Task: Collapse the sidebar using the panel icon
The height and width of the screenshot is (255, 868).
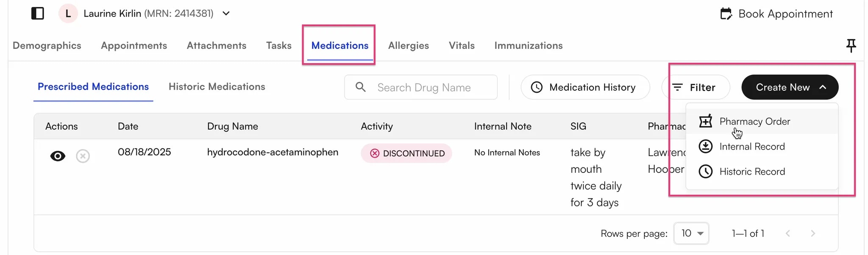Action: (x=38, y=13)
